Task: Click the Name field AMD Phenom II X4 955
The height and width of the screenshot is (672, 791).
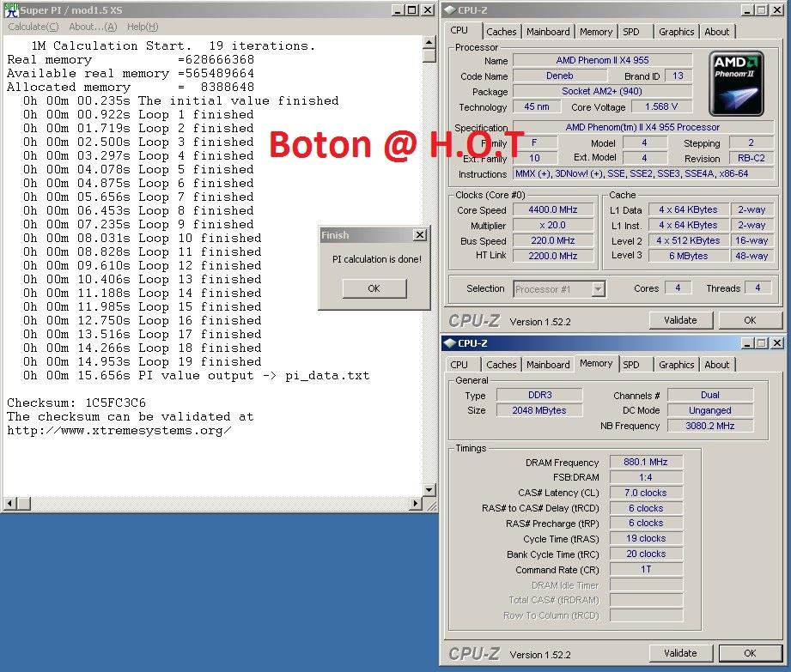Action: [x=602, y=60]
